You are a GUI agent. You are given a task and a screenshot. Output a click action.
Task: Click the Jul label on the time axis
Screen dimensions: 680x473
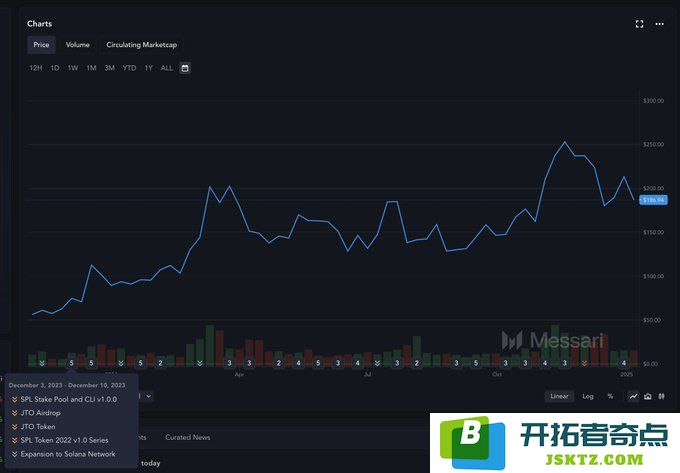(x=367, y=374)
